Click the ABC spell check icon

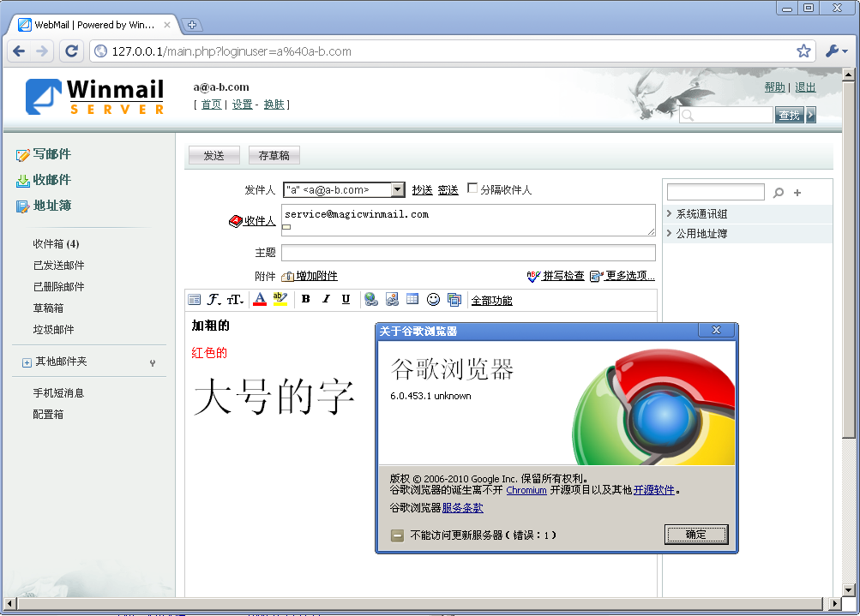(533, 276)
